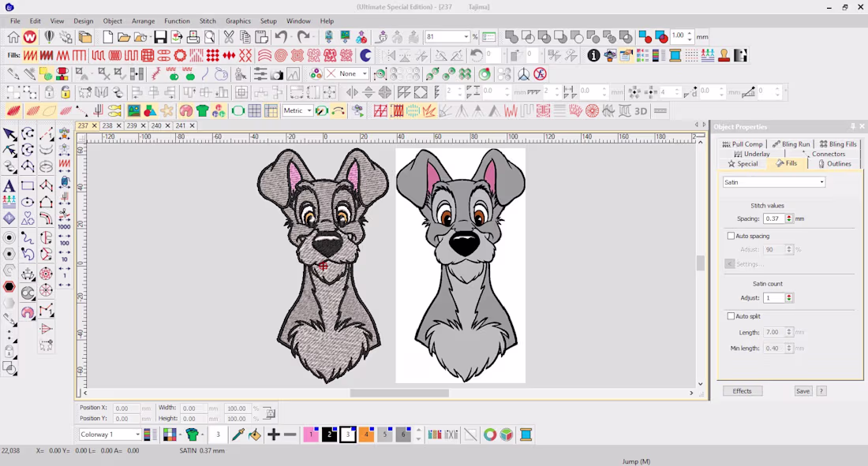The image size is (868, 466).
Task: Enable the Auto spacing checkbox
Action: [731, 236]
